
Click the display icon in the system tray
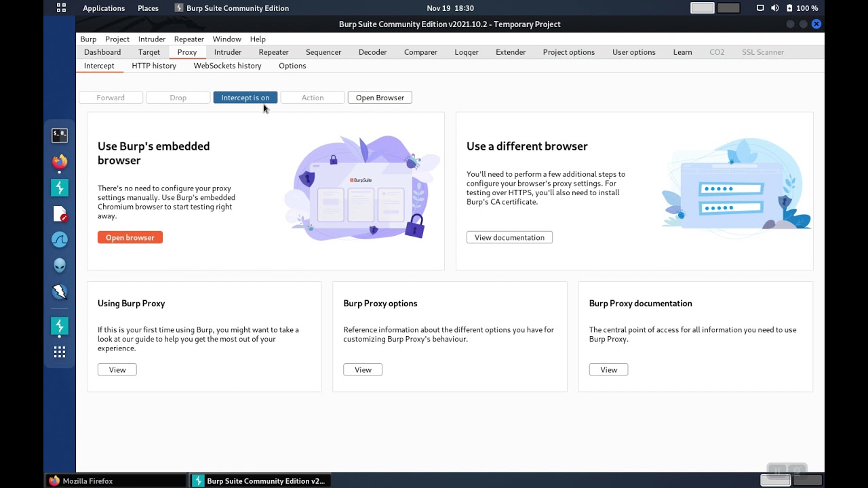click(x=760, y=8)
